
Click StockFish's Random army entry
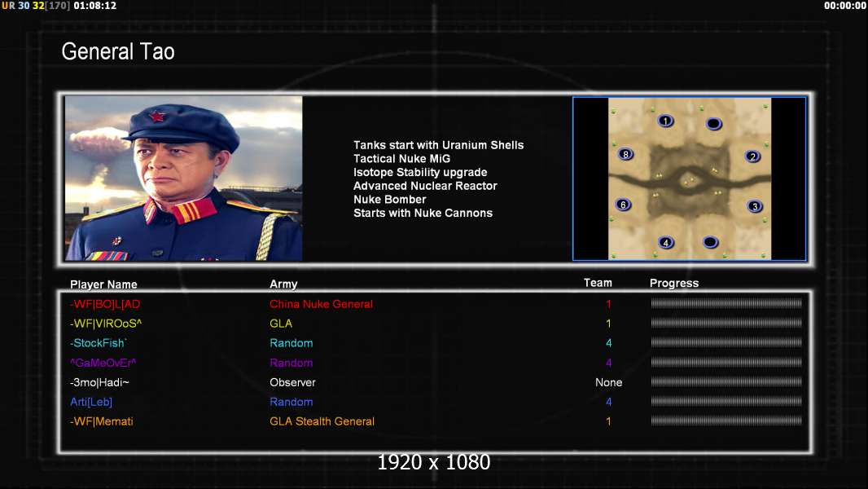(292, 343)
